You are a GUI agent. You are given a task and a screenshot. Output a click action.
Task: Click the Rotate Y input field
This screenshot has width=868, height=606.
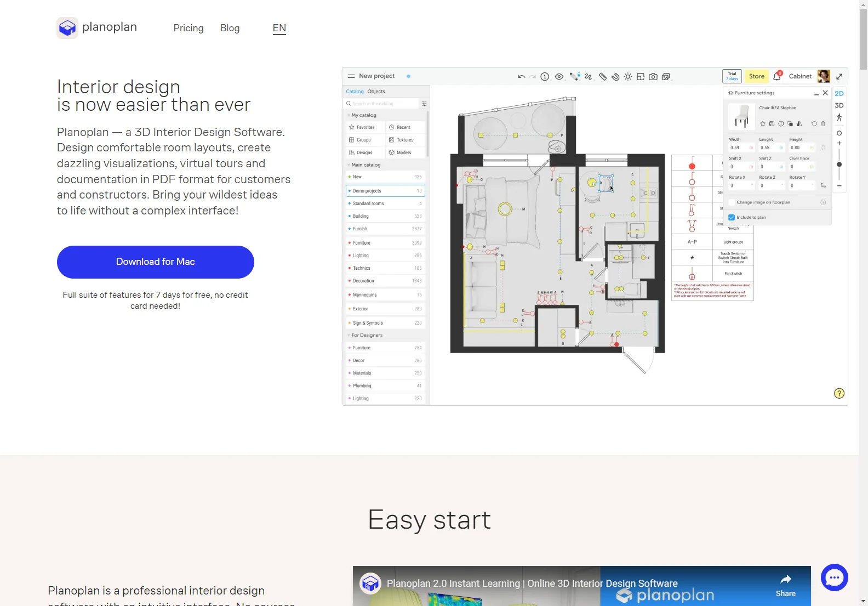pos(802,186)
